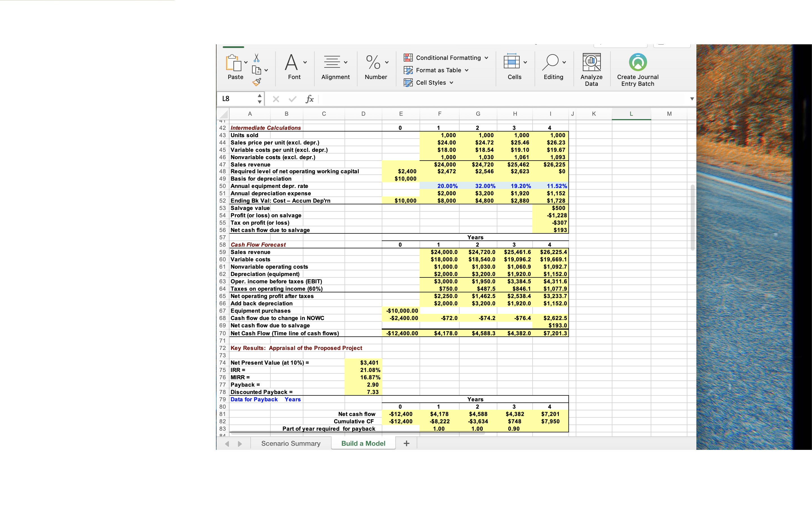Expand the Format as Table dropdown arrow

pos(466,70)
